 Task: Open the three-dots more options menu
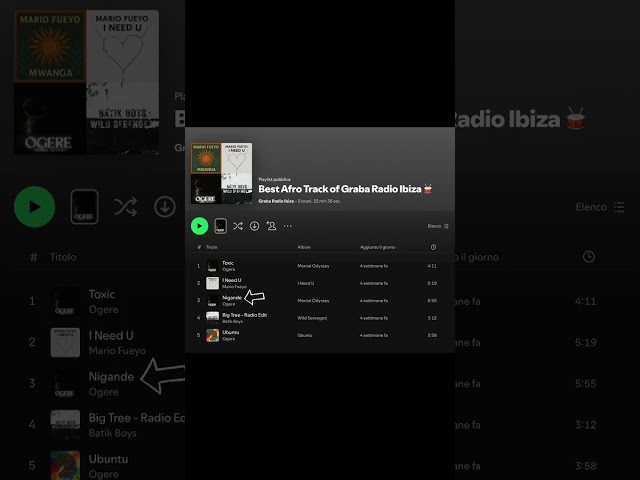tap(288, 226)
